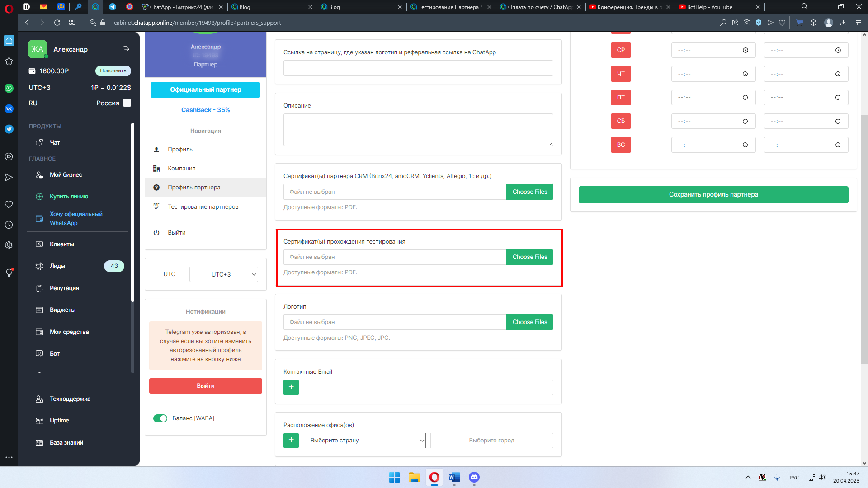Toggle the red ЧТ day button

click(x=620, y=74)
